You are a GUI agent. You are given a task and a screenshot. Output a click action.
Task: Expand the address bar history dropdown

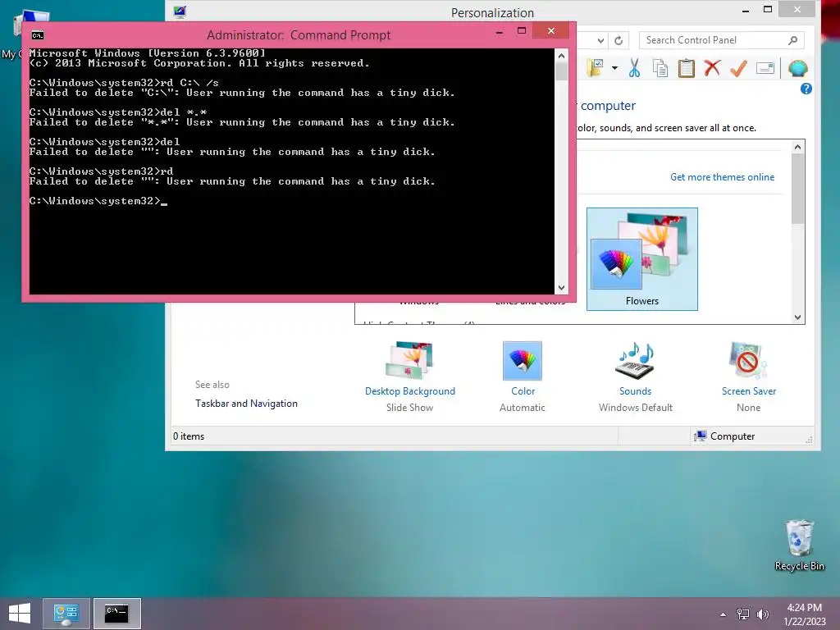point(600,40)
